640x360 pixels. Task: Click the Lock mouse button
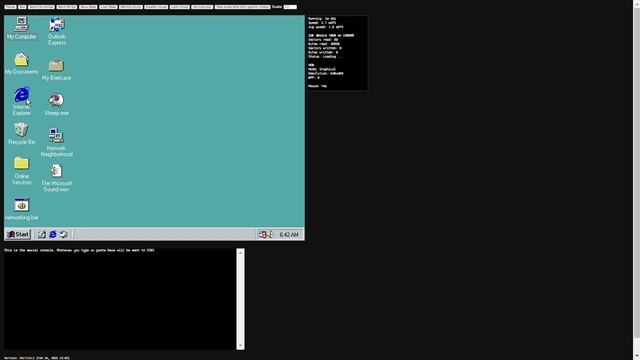pos(180,7)
